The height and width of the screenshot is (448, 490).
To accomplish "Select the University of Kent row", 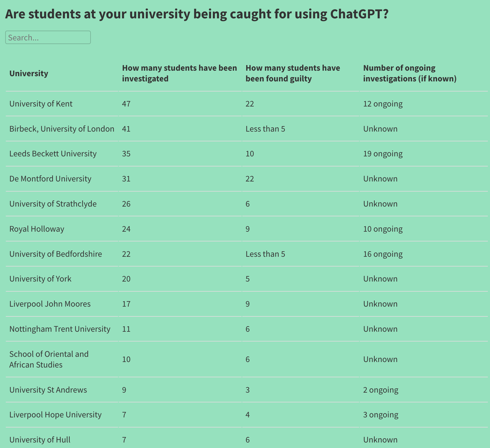I will click(x=41, y=103).
